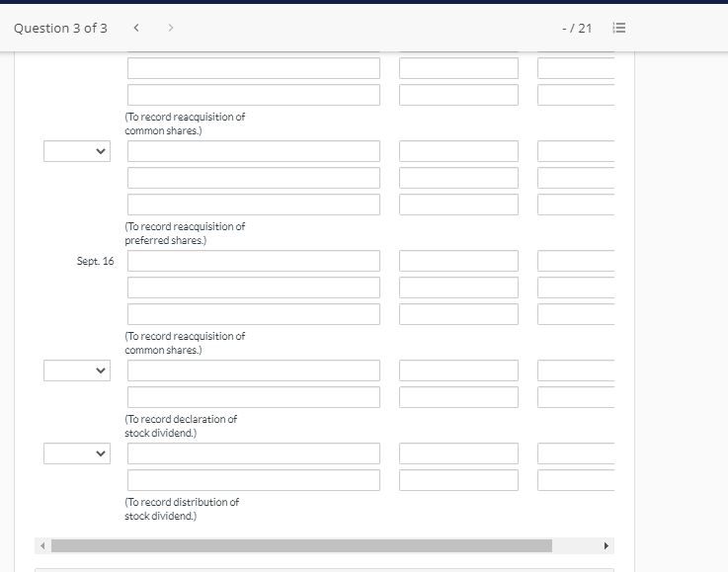Go to the previous question arrow
This screenshot has width=728, height=572.
click(x=136, y=28)
